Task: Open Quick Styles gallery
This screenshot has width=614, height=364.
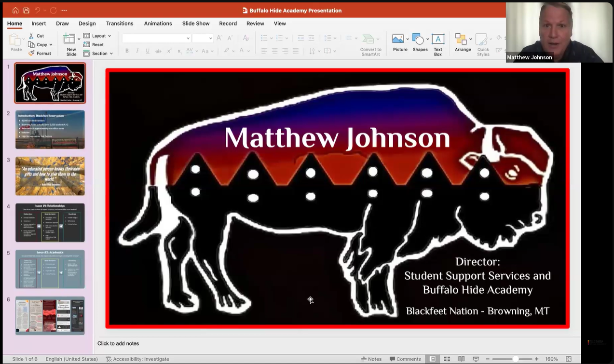Action: [x=483, y=45]
